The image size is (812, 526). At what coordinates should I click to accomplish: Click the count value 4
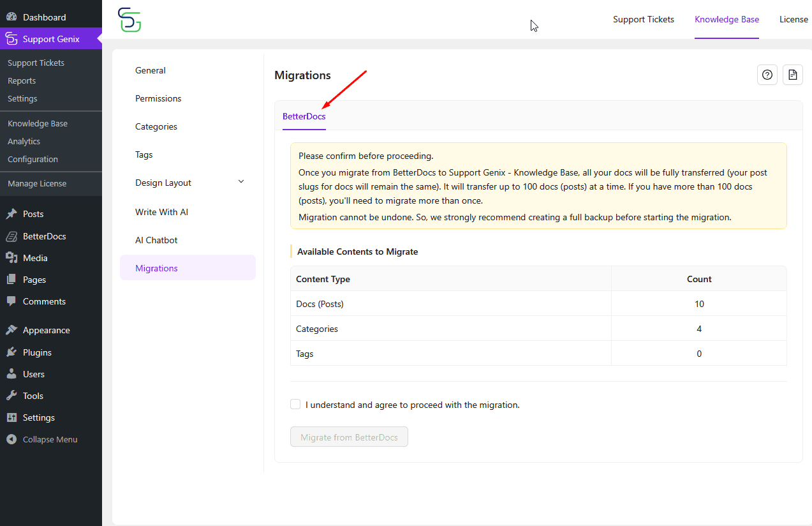pos(699,329)
